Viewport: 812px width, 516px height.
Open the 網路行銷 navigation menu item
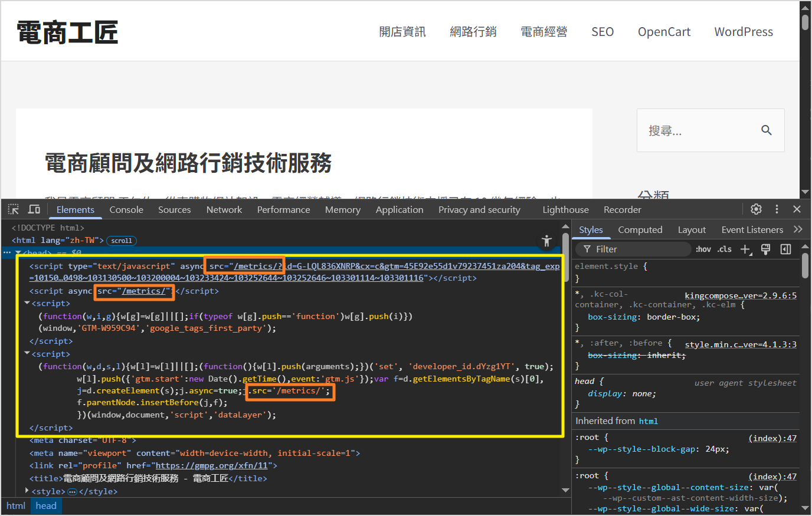473,32
